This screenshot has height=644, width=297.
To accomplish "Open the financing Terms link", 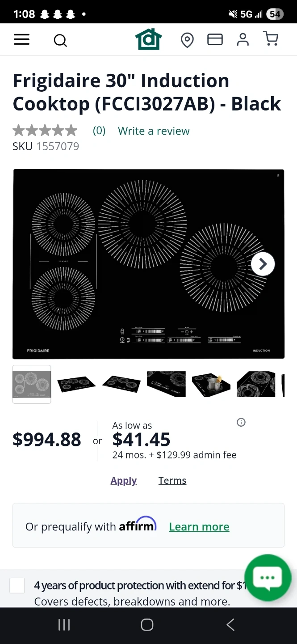I will coord(172,480).
